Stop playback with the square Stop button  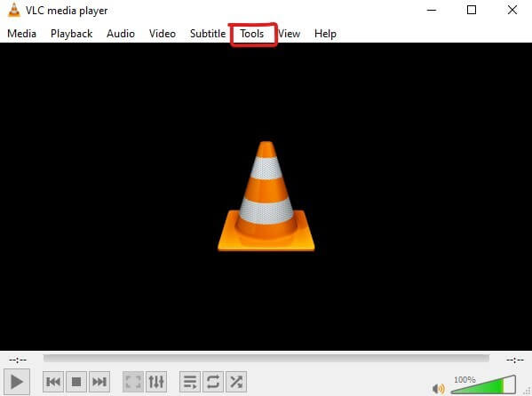click(76, 382)
